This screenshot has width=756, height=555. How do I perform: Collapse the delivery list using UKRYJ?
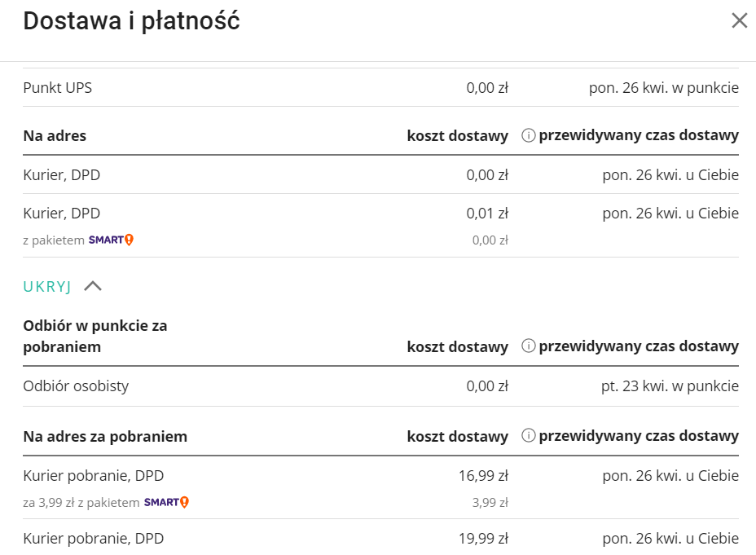coord(46,286)
